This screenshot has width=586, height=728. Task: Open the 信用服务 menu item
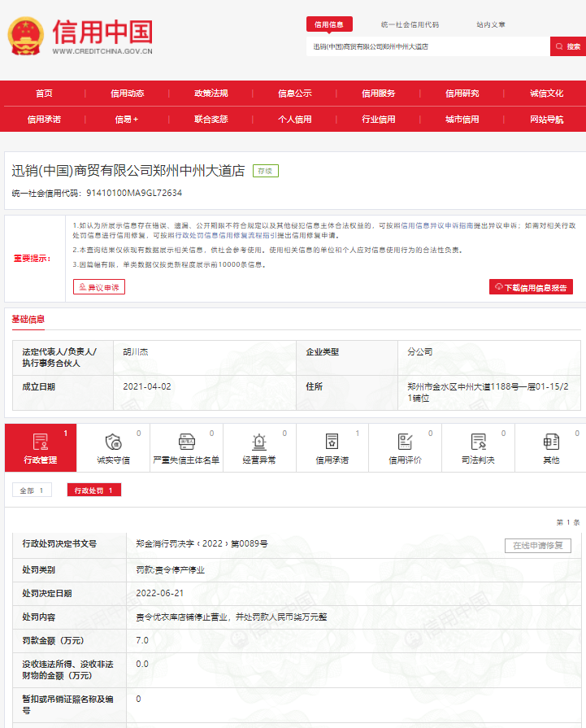click(379, 94)
